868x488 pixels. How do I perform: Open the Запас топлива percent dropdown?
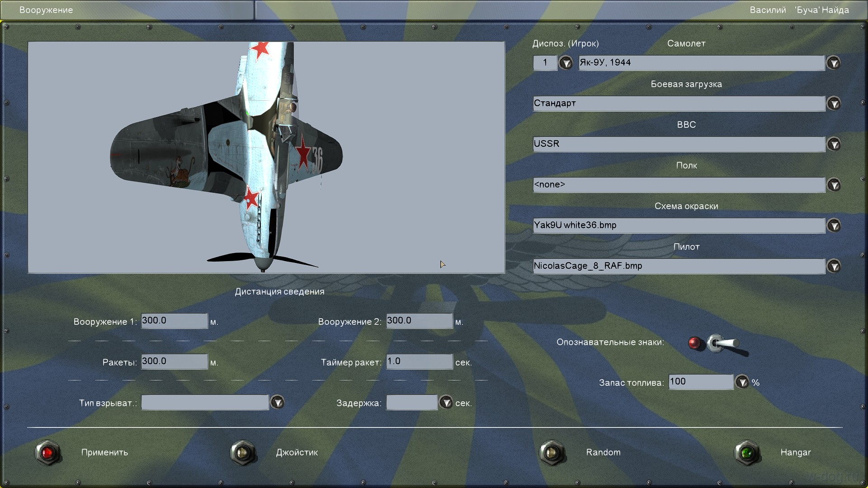pyautogui.click(x=742, y=382)
